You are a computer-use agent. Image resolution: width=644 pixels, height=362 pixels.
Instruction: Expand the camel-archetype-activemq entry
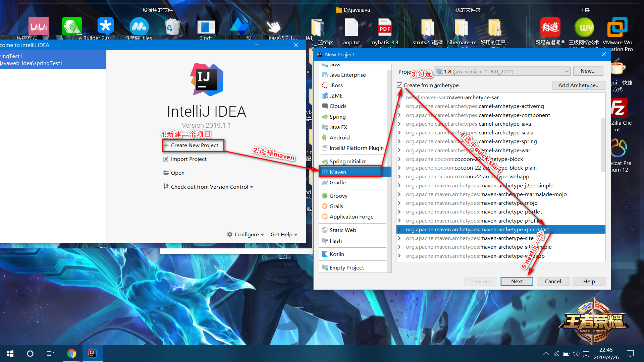(400, 106)
